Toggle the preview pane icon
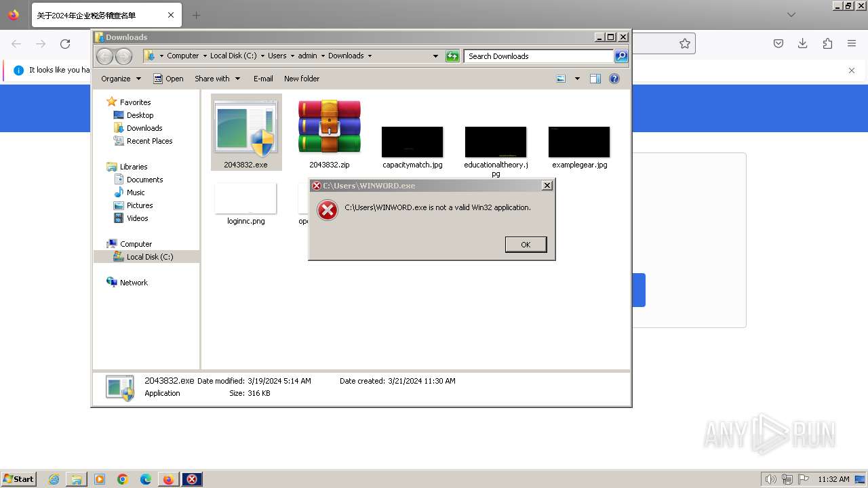The width and height of the screenshot is (868, 488). pyautogui.click(x=595, y=79)
